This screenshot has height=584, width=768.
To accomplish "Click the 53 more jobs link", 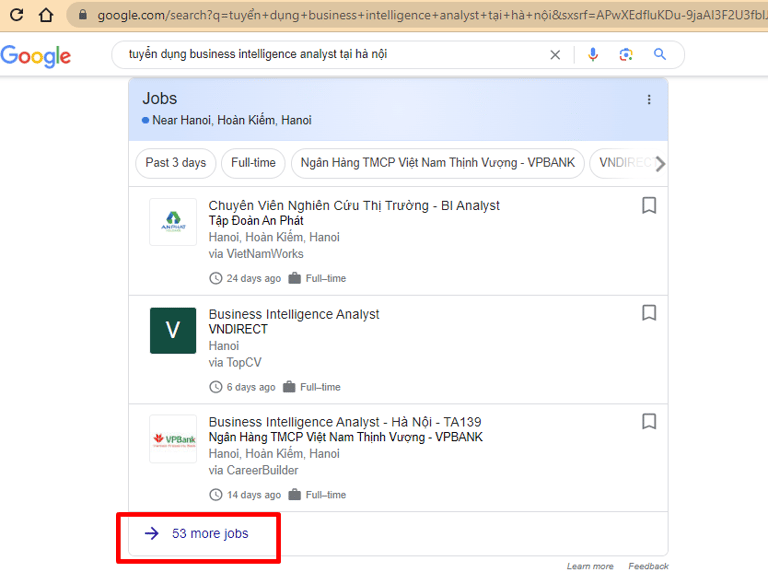I will click(x=210, y=534).
